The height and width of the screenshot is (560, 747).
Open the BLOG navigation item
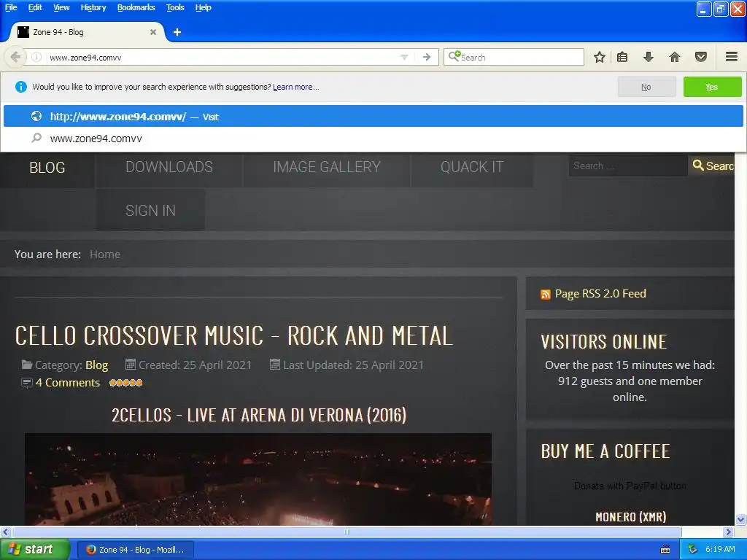click(47, 168)
